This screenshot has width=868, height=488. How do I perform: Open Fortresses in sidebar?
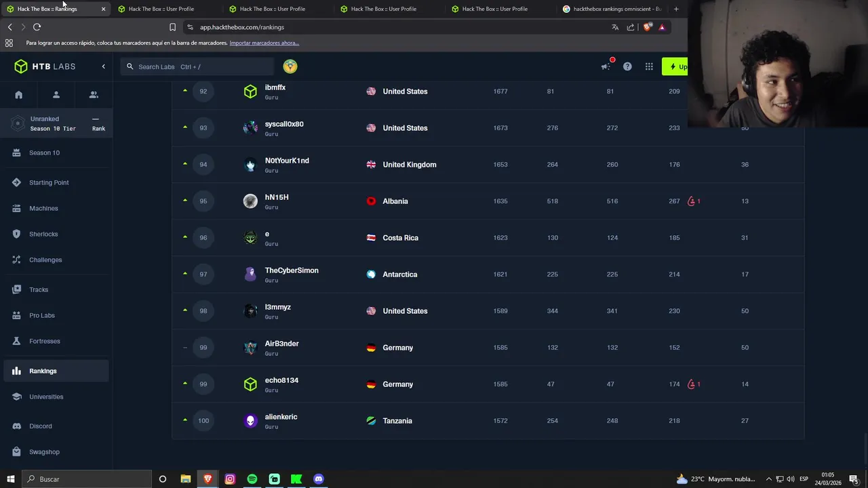56,341
